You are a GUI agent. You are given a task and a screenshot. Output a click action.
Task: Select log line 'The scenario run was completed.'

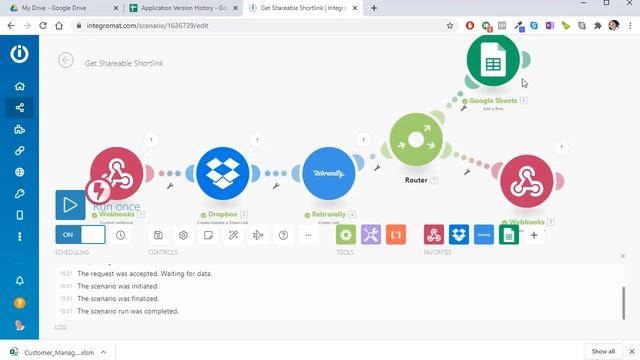coord(128,311)
